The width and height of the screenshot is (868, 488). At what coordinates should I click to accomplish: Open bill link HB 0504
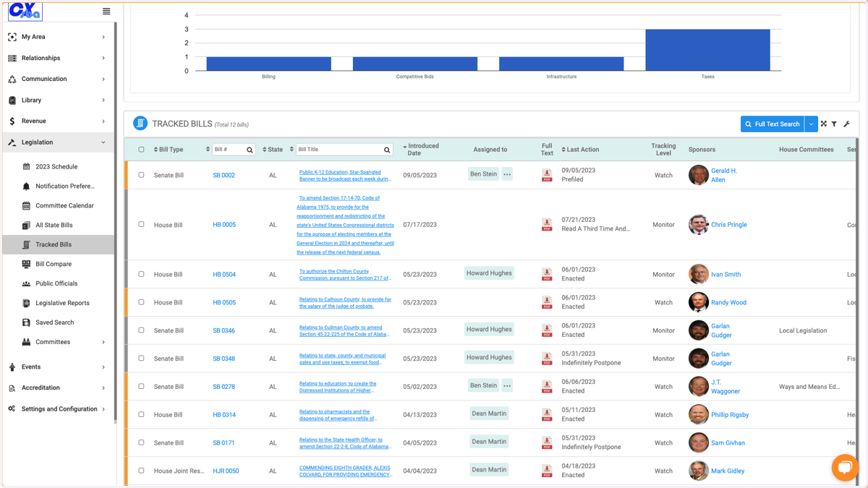224,275
